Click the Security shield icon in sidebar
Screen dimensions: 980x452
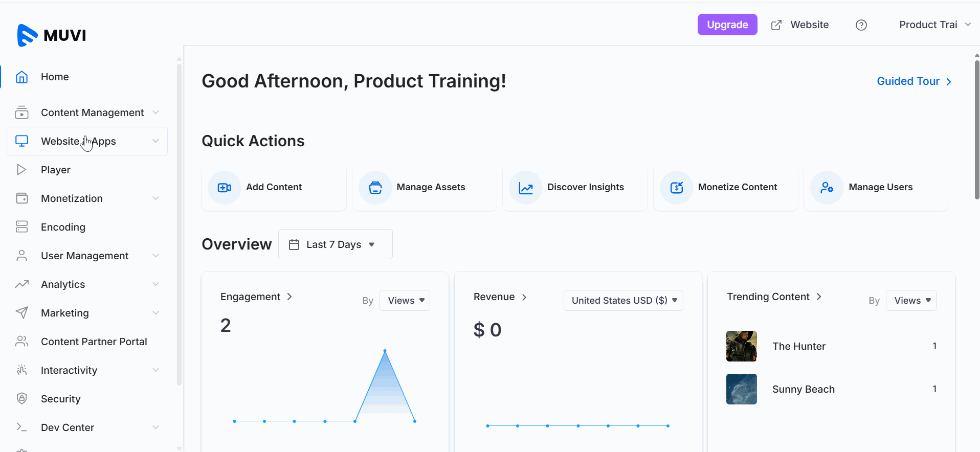coord(21,399)
